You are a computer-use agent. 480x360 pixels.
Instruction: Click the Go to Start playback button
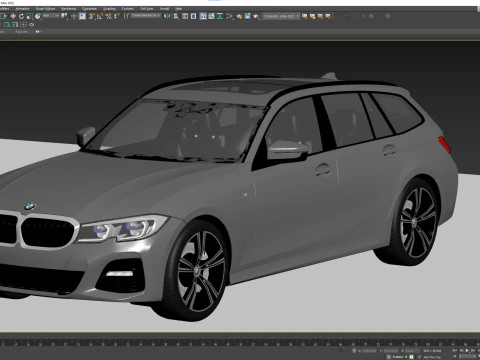(455, 351)
